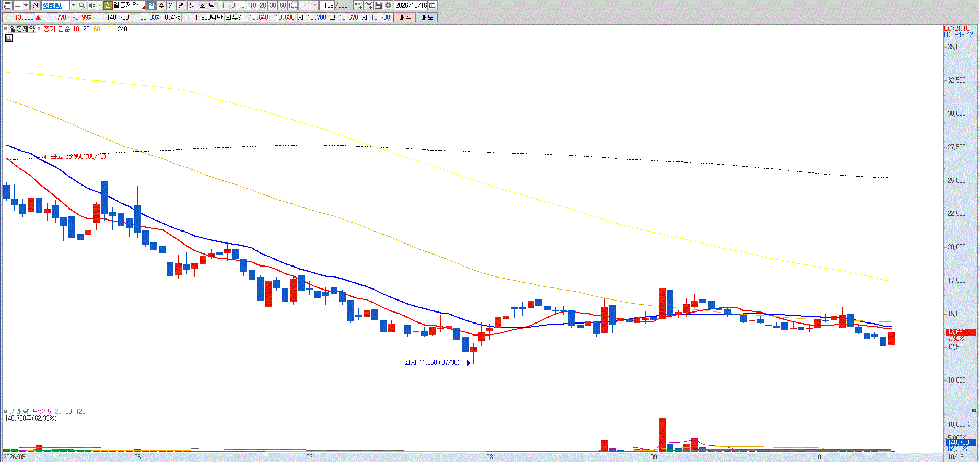Click the green 신 badge icon

click(x=108, y=5)
